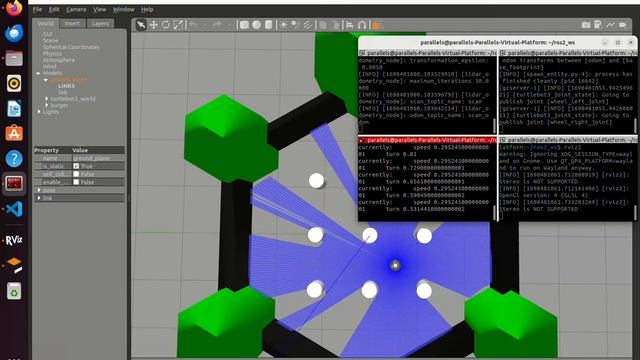The image size is (640, 360).
Task: Select the rotate mode tool
Action: click(x=166, y=25)
